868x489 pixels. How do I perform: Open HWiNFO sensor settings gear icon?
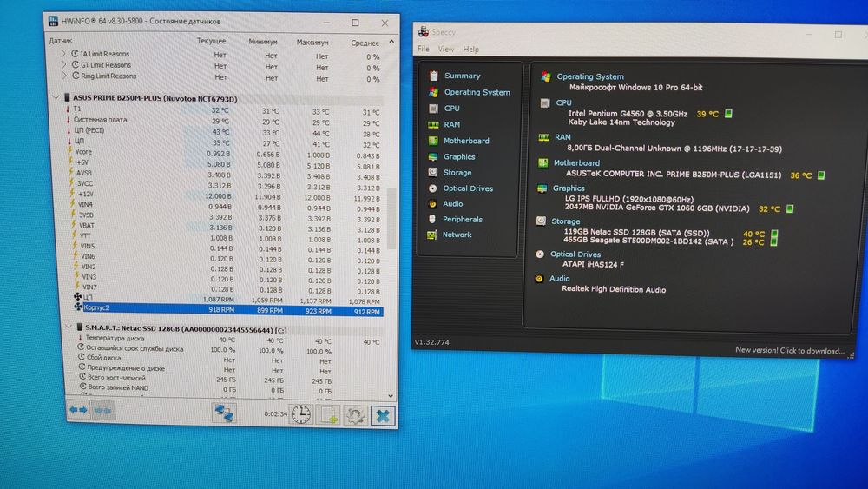pyautogui.click(x=355, y=415)
